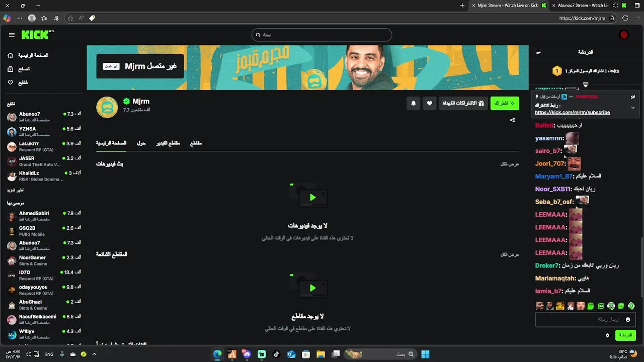Open browser settings ellipsis menu
The height and width of the screenshot is (362, 644).
pyautogui.click(x=20, y=18)
